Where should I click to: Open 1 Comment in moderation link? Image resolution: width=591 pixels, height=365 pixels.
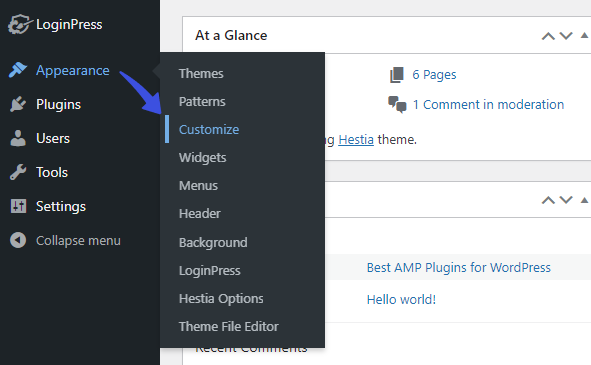488,104
